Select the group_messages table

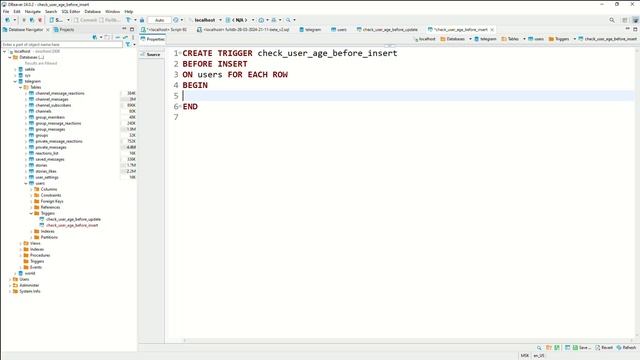tap(50, 129)
